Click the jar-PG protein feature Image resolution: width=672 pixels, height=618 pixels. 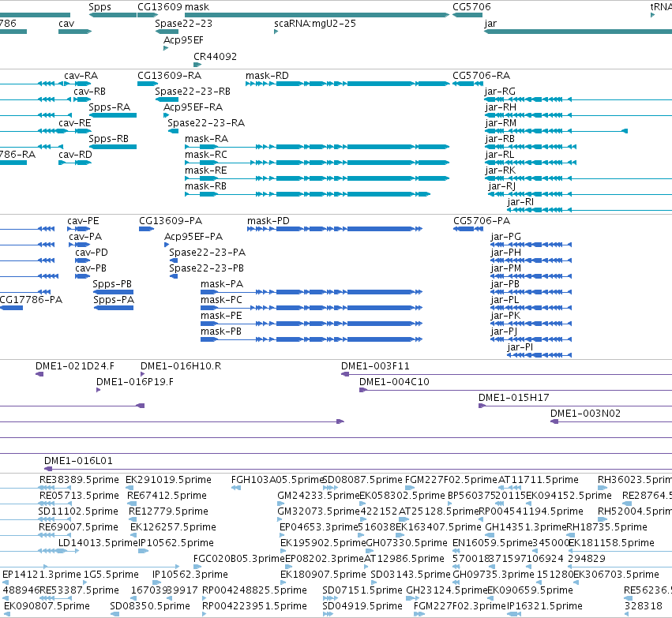(x=531, y=245)
